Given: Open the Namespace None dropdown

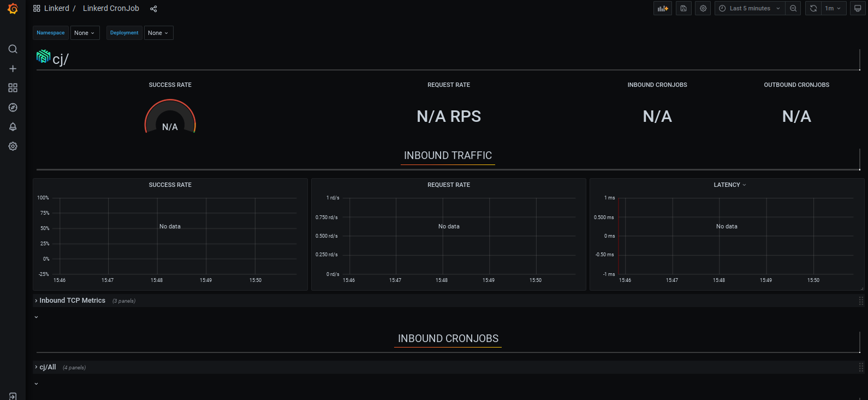Looking at the screenshot, I should [85, 33].
